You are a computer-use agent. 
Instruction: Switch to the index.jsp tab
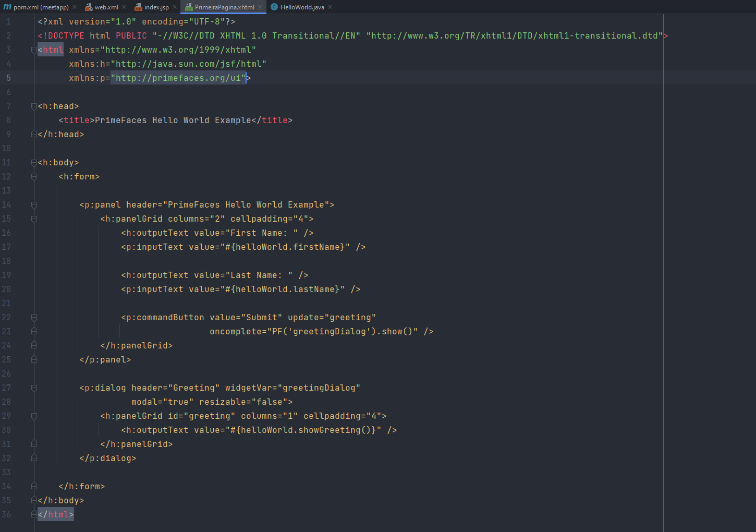coord(156,7)
